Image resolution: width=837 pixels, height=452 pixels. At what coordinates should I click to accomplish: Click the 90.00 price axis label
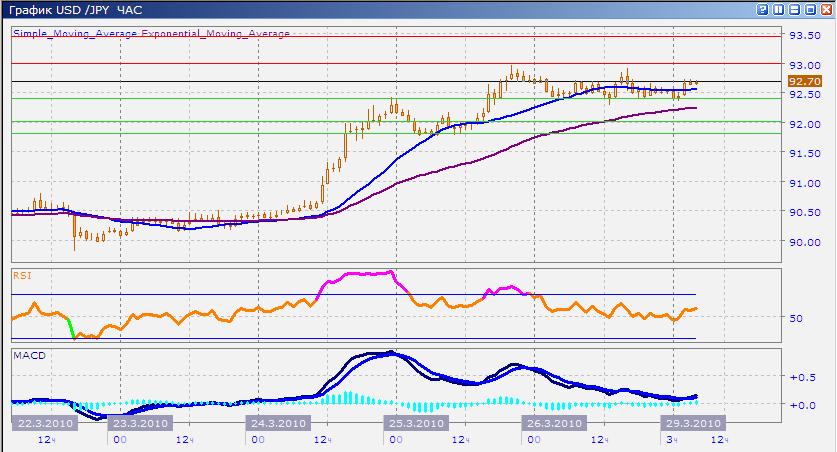click(804, 241)
